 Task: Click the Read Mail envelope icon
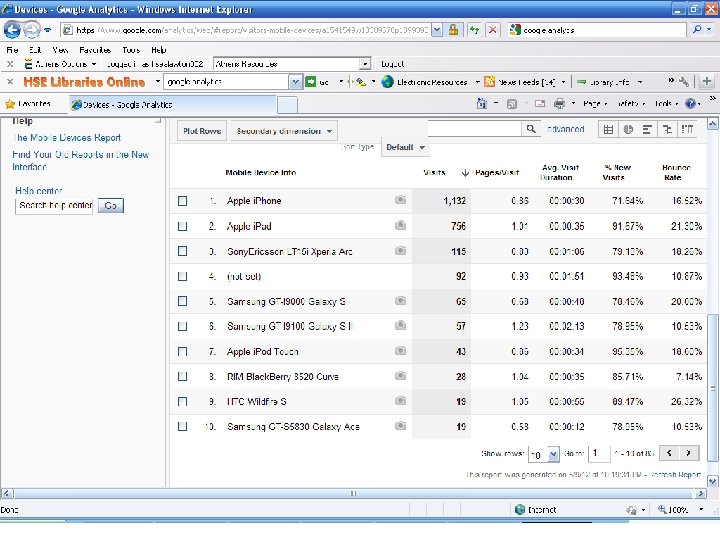(x=540, y=104)
